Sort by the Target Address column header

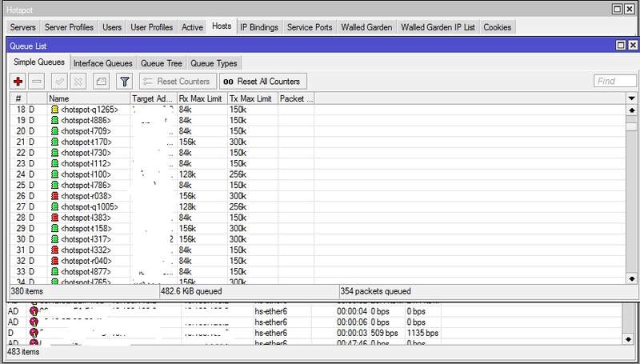[154, 98]
